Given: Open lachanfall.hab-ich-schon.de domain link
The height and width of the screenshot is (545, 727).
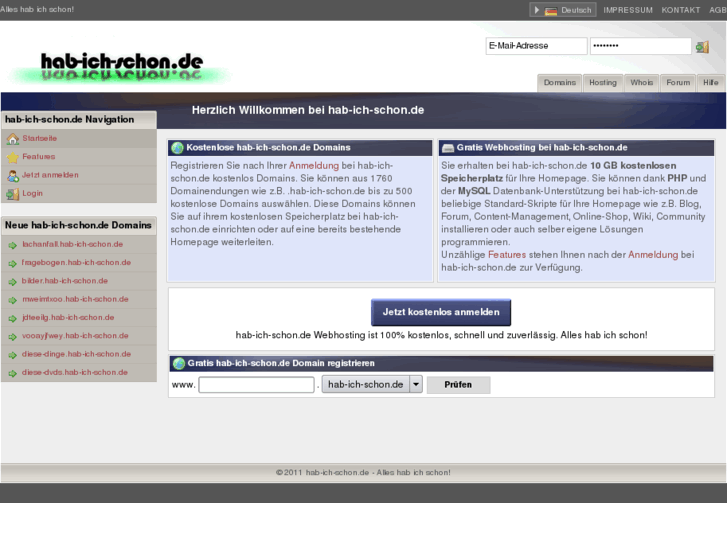Looking at the screenshot, I should click(72, 244).
